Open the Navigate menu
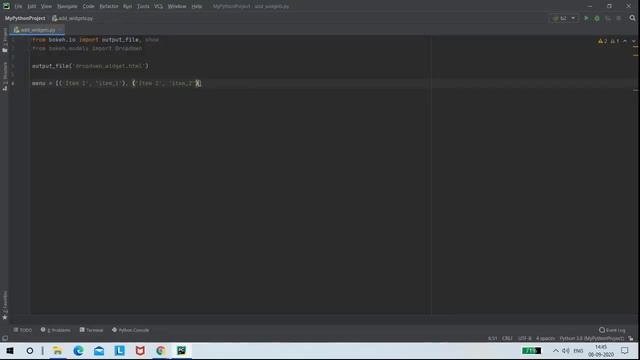 tap(67, 7)
